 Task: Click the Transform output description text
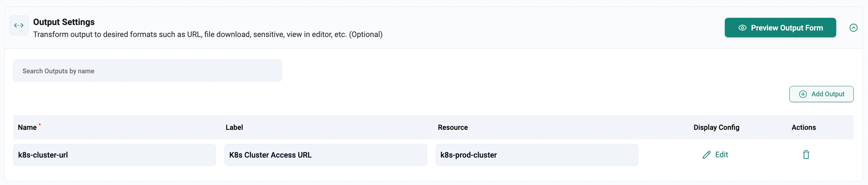[x=208, y=35]
